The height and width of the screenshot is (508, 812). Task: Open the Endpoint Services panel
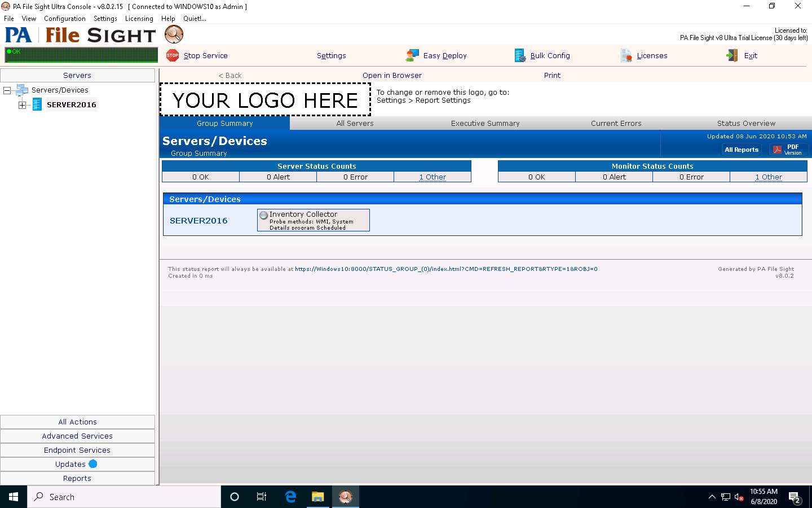tap(77, 450)
